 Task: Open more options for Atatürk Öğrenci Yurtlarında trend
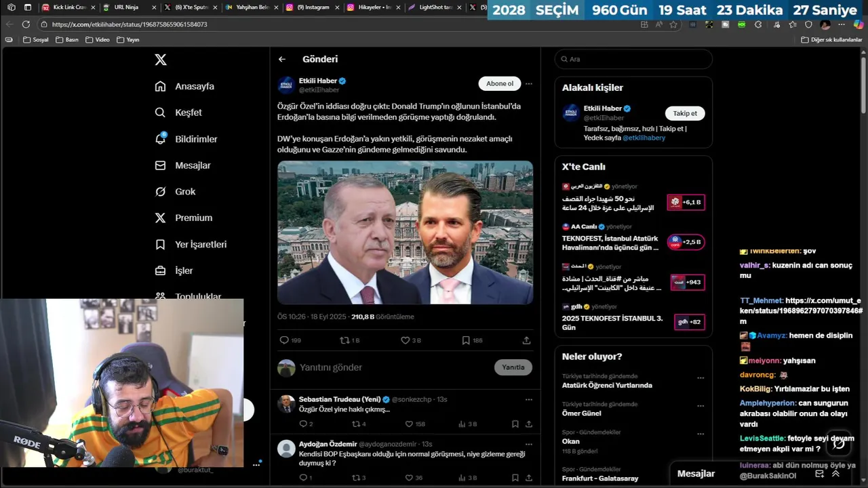coord(701,378)
